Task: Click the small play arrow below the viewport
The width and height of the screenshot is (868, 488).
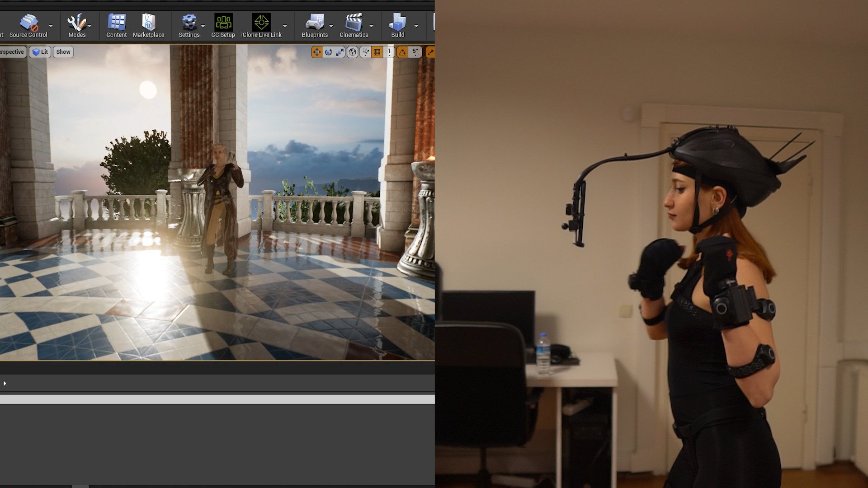Action: pos(5,384)
